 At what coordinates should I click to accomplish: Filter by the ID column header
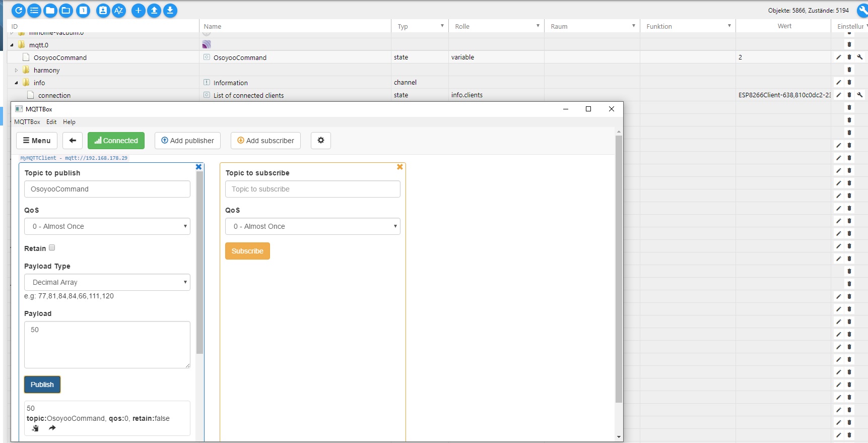click(x=103, y=26)
